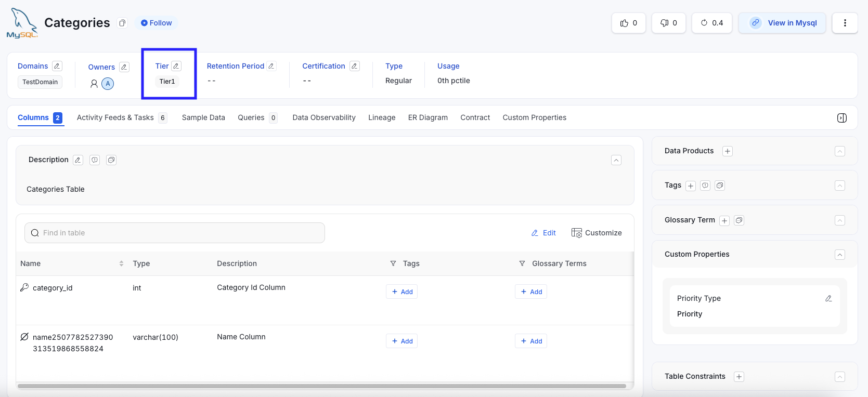Click horizontal scrollbar under columns table
The height and width of the screenshot is (397, 868).
[x=322, y=386]
